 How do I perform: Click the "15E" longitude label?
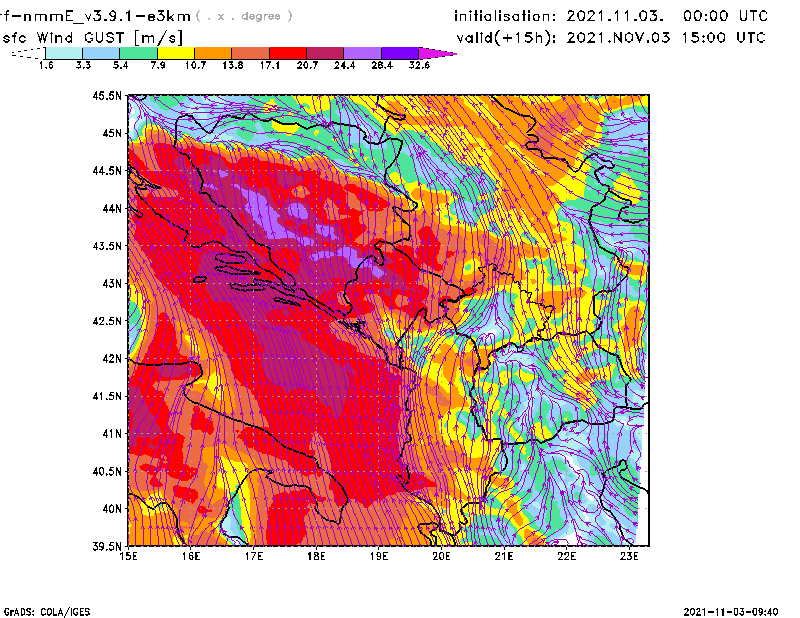pos(128,556)
